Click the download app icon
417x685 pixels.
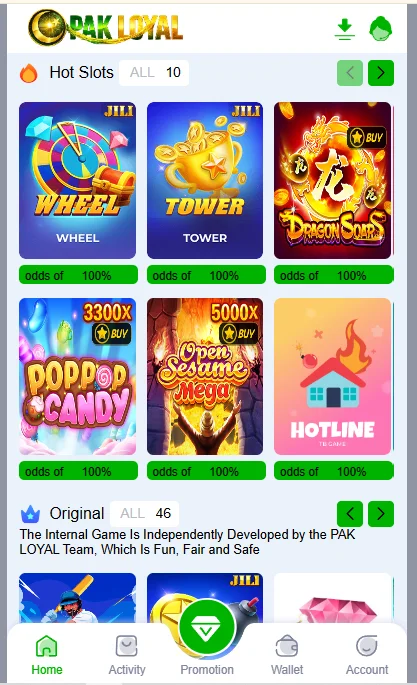pyautogui.click(x=345, y=29)
